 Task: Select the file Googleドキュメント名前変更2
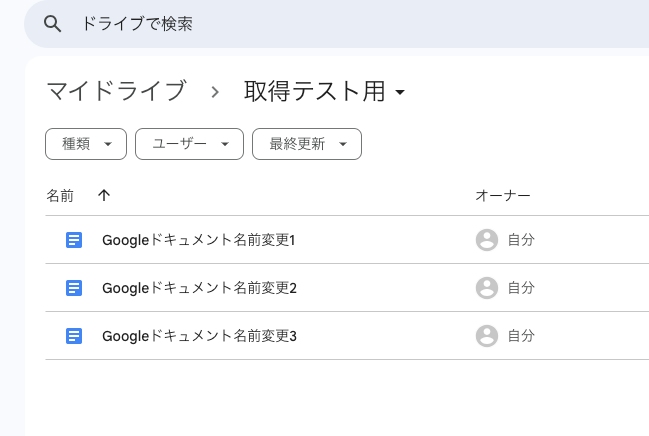click(x=199, y=288)
